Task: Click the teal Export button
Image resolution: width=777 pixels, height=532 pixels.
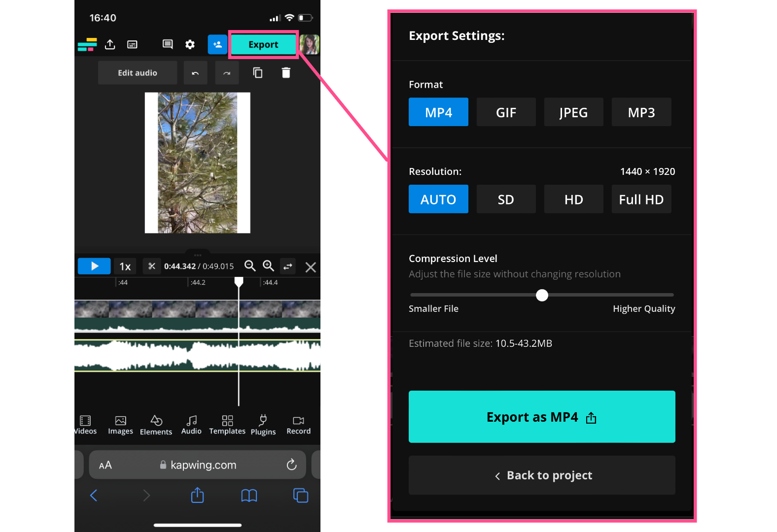Action: [x=263, y=45]
